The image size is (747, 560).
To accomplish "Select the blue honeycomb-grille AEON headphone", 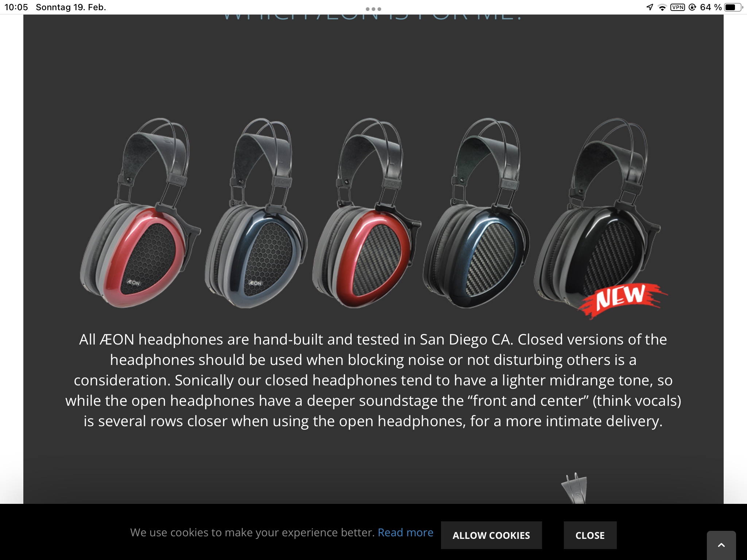I will pyautogui.click(x=256, y=213).
